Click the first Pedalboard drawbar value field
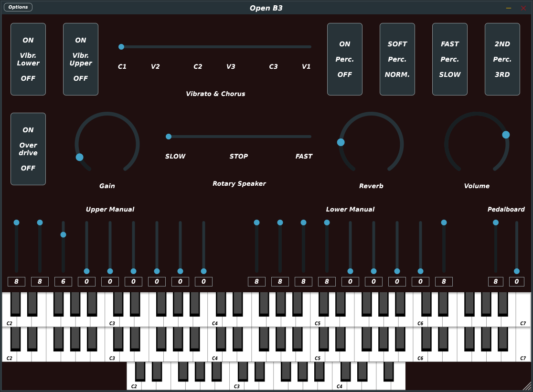 point(496,282)
